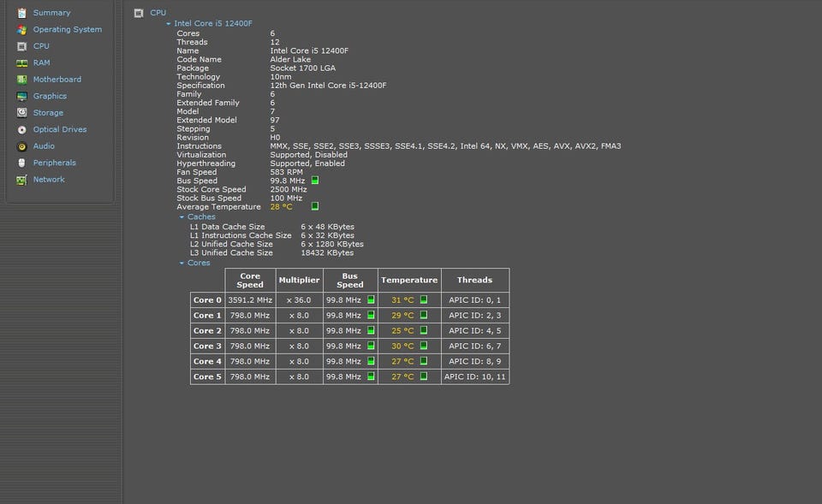Click the CPU chip icon in sidebar

pos(21,46)
